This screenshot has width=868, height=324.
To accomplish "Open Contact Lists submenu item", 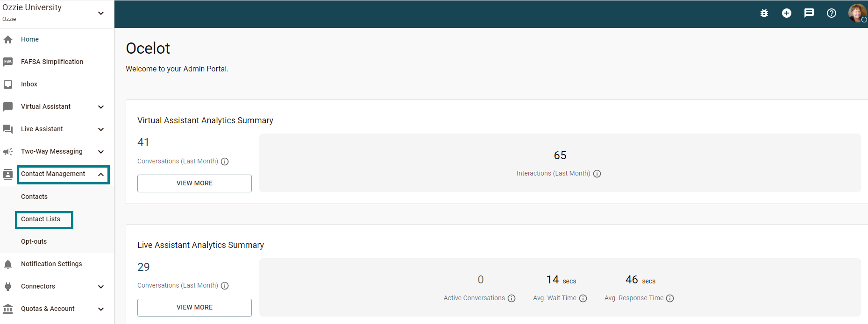I will pyautogui.click(x=41, y=219).
